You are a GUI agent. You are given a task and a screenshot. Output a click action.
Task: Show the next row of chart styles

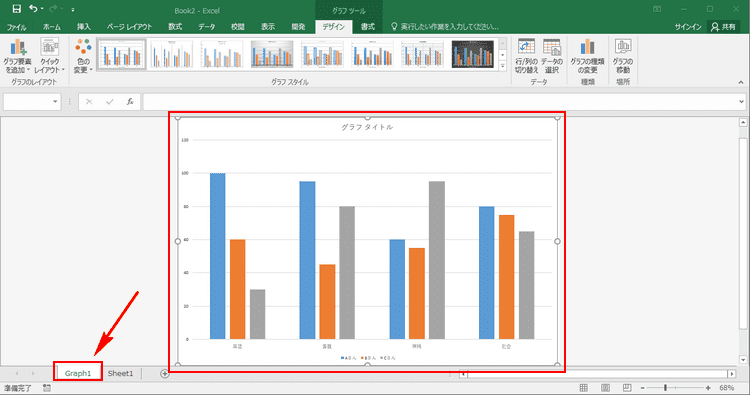[x=502, y=55]
